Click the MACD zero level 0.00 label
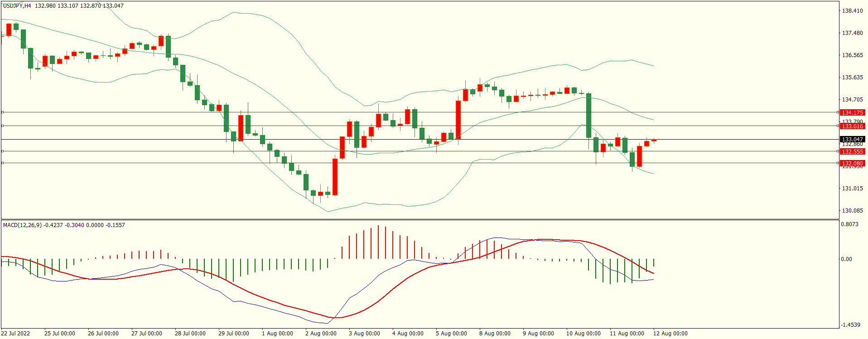The image size is (868, 339). coord(846,259)
